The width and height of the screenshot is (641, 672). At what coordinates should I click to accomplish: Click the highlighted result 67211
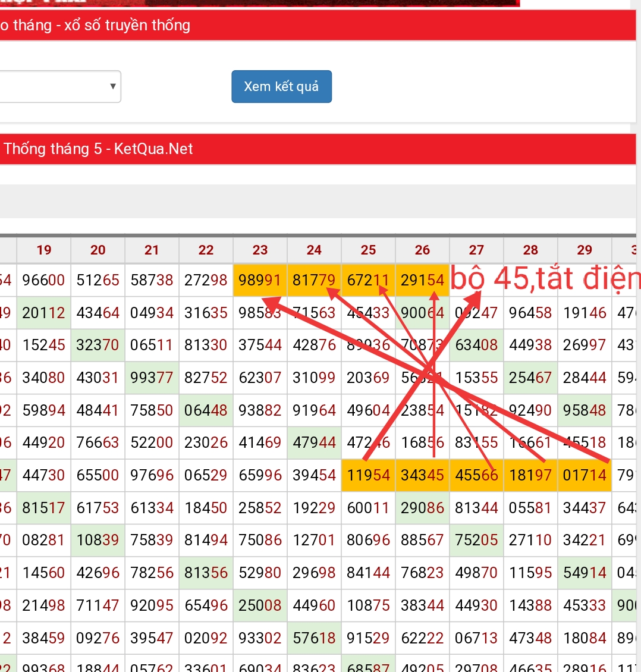point(368,280)
